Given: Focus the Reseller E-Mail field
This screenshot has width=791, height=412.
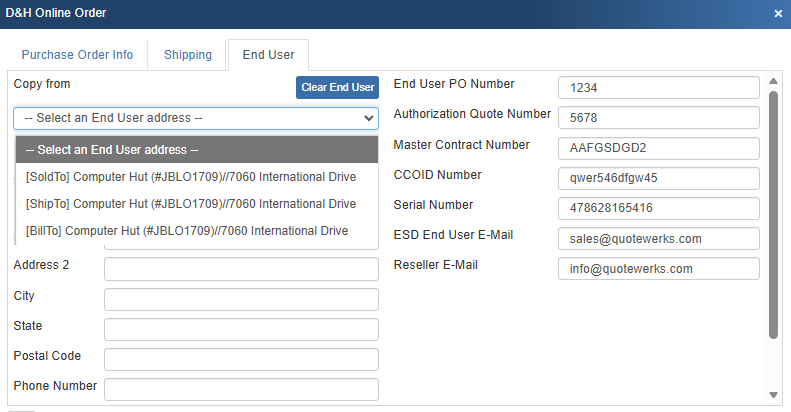Looking at the screenshot, I should (658, 269).
